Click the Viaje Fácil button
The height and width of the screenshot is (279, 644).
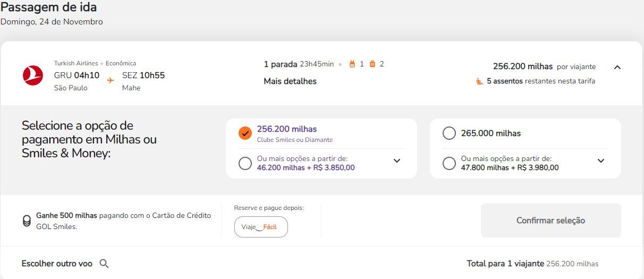click(x=261, y=227)
